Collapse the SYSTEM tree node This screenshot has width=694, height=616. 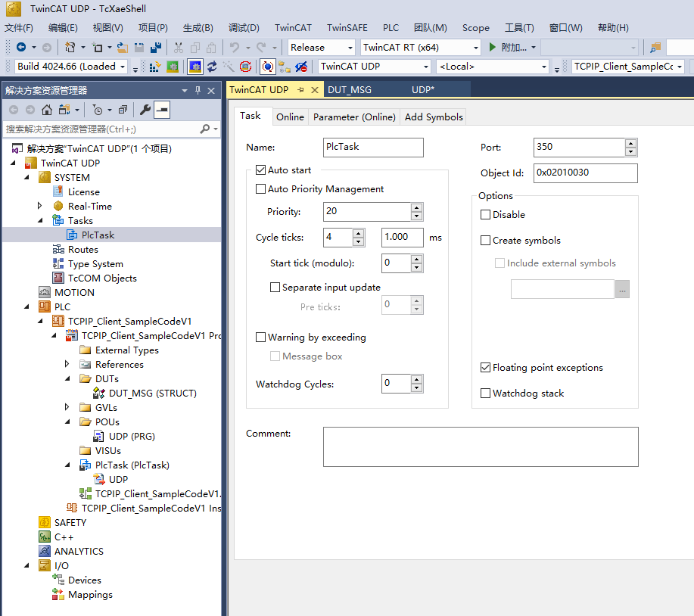(26, 177)
